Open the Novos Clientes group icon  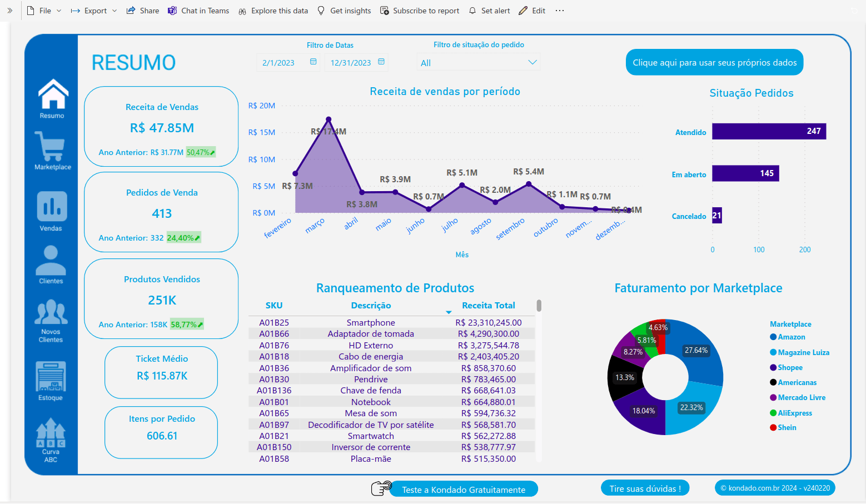(51, 312)
